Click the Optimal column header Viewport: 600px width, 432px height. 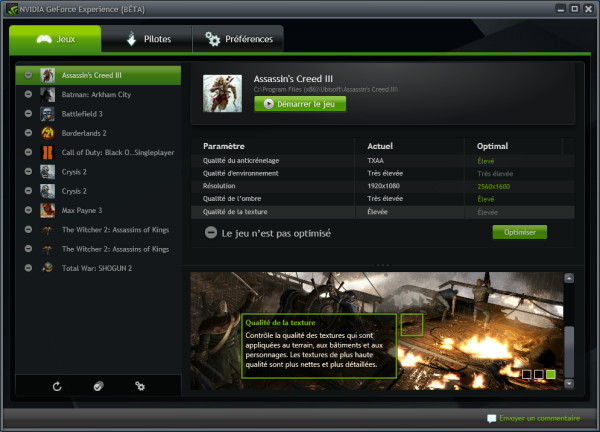492,146
